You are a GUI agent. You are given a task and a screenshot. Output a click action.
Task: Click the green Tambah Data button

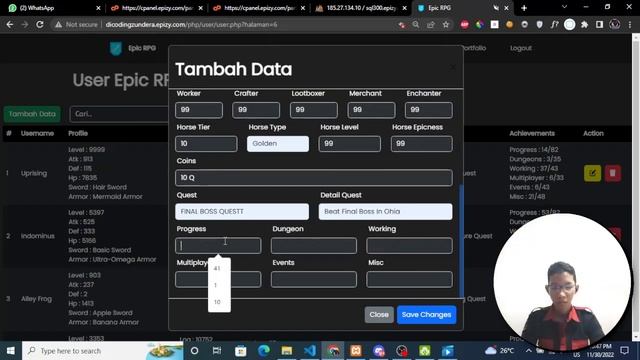(x=32, y=114)
